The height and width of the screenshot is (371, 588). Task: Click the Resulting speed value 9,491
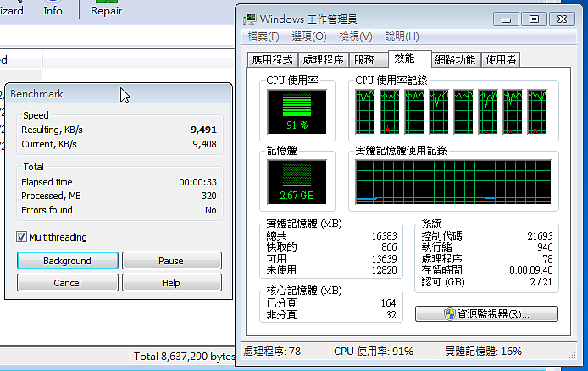[x=203, y=130]
